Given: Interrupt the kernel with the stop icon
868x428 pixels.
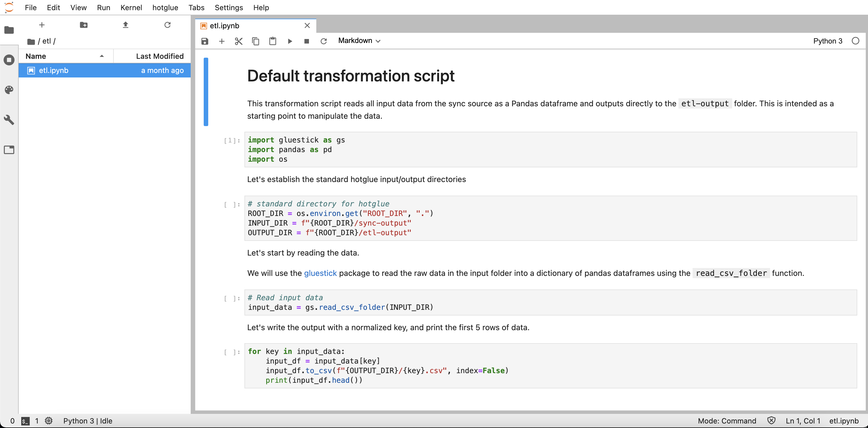Looking at the screenshot, I should pyautogui.click(x=306, y=41).
